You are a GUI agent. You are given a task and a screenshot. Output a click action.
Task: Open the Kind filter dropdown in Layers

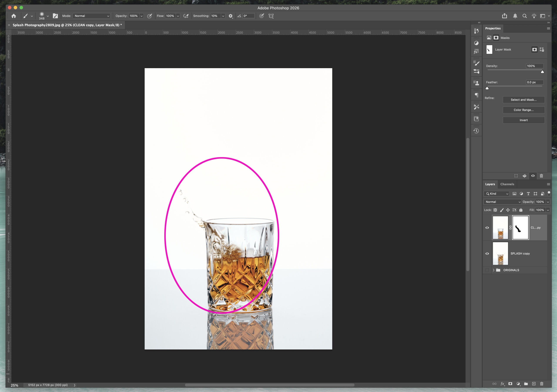point(496,194)
